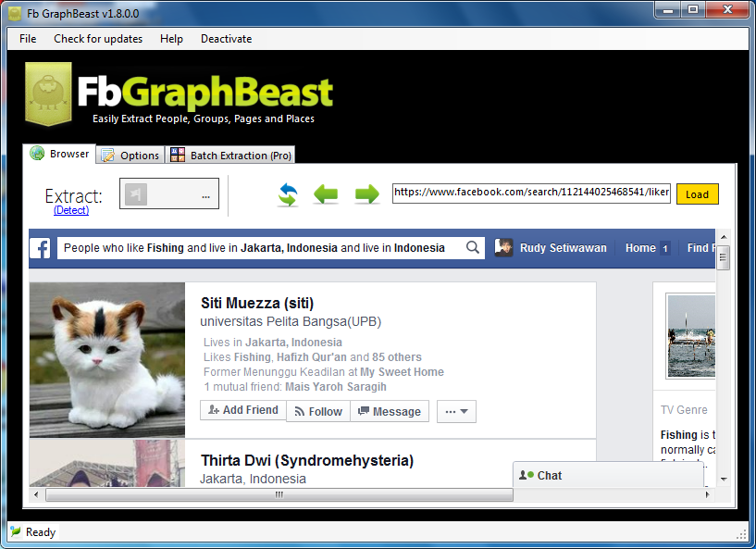The width and height of the screenshot is (756, 549).
Task: Click the TV Genre label
Action: pyautogui.click(x=684, y=409)
